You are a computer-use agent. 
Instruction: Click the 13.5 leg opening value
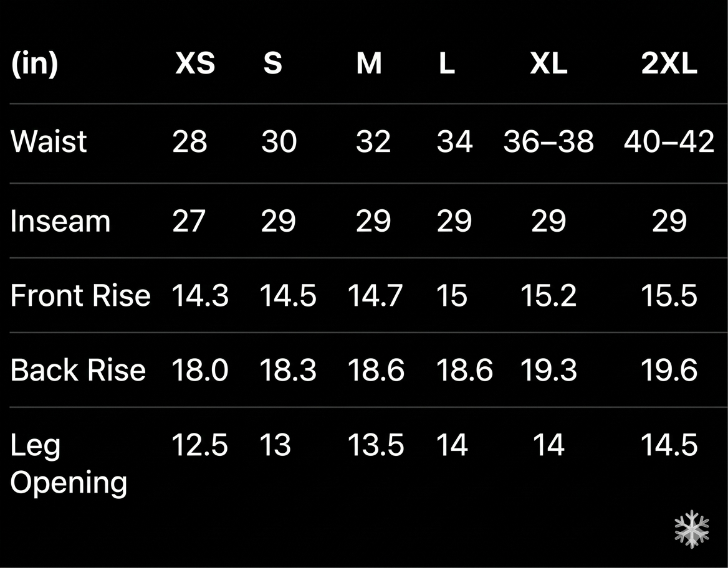376,445
